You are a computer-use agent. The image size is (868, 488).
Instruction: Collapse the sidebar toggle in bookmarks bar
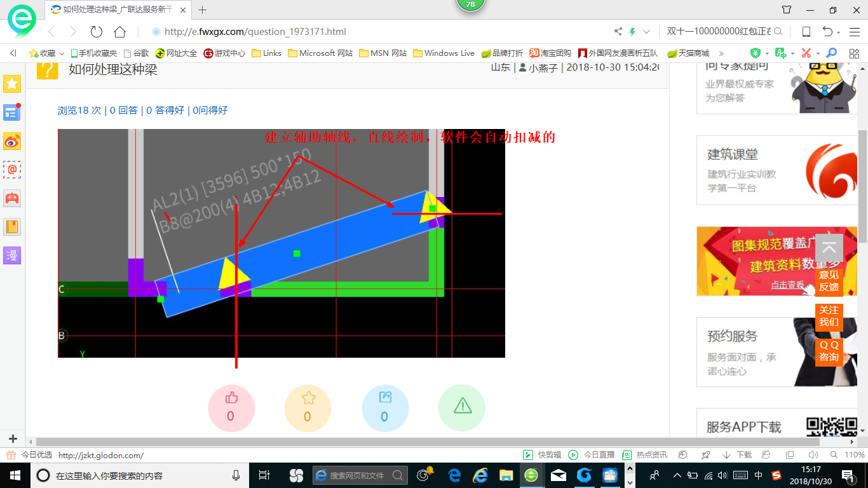[x=13, y=53]
